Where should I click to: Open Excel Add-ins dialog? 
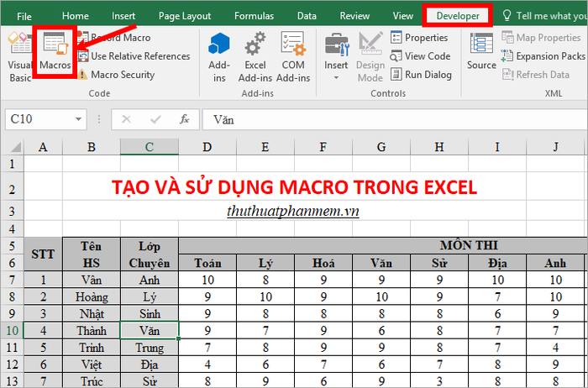point(255,57)
